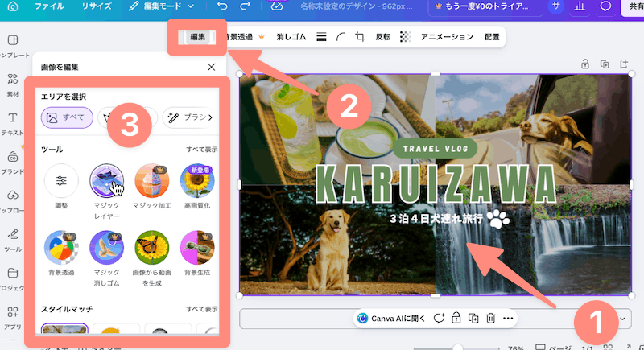Select the first スタイルマッチ thumbnail
Image resolution: width=644 pixels, height=350 pixels.
tap(64, 329)
